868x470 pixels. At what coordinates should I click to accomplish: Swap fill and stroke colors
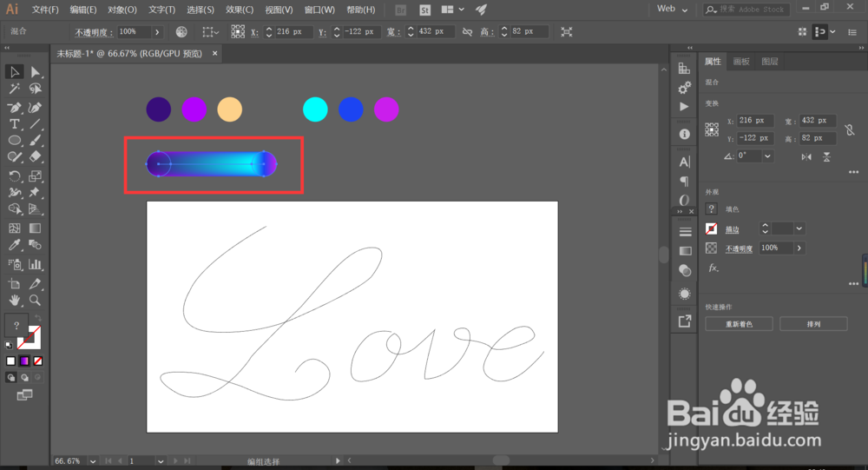(x=37, y=318)
